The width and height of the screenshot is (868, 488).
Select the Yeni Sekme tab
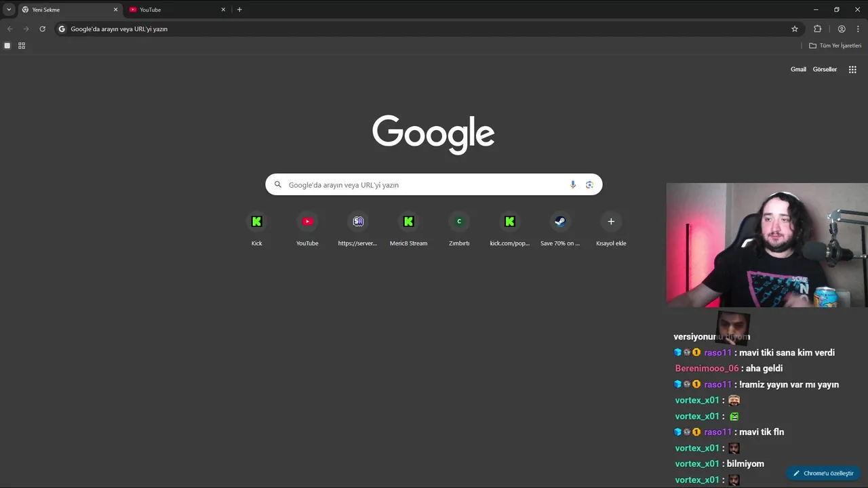[x=70, y=9]
